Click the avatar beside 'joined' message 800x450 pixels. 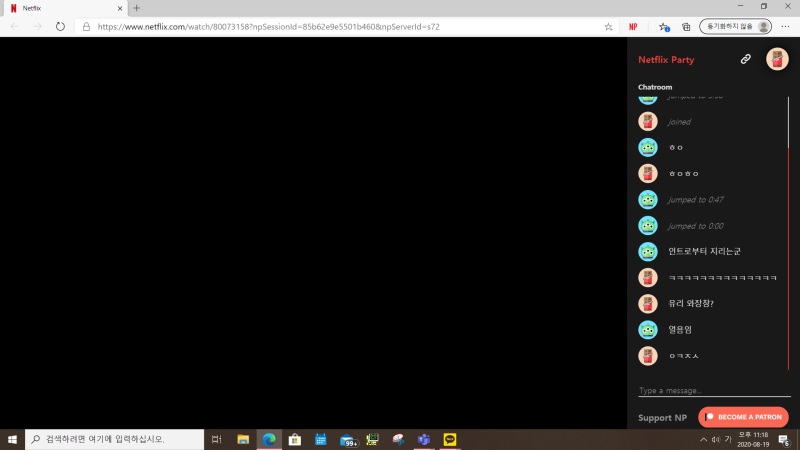click(648, 121)
